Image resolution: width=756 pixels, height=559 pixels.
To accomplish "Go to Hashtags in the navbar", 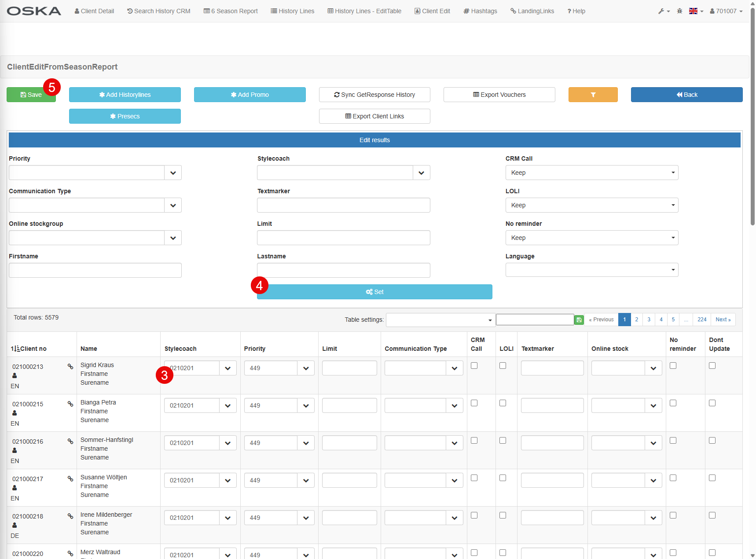I will (480, 11).
